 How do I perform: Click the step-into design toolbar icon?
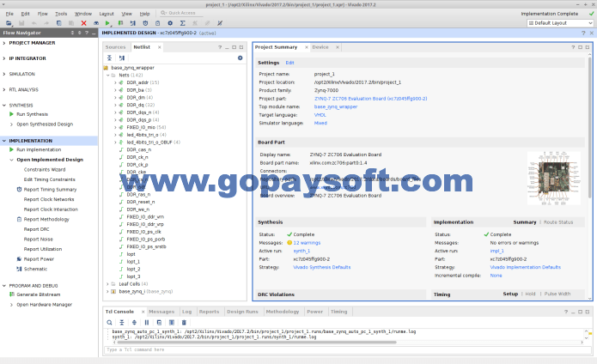coord(132,23)
